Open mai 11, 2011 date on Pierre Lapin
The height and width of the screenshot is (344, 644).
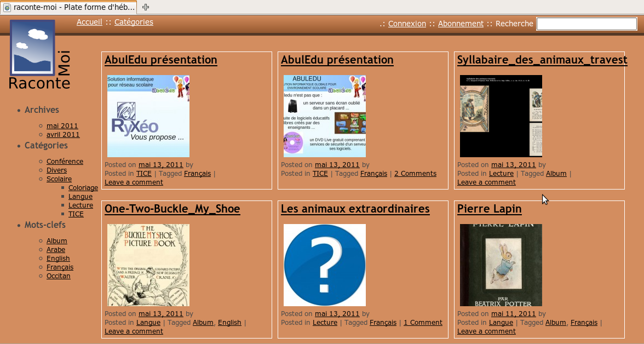tap(514, 313)
